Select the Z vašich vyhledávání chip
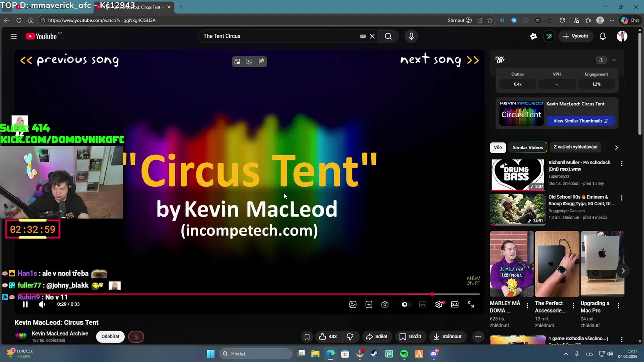 coord(576,147)
